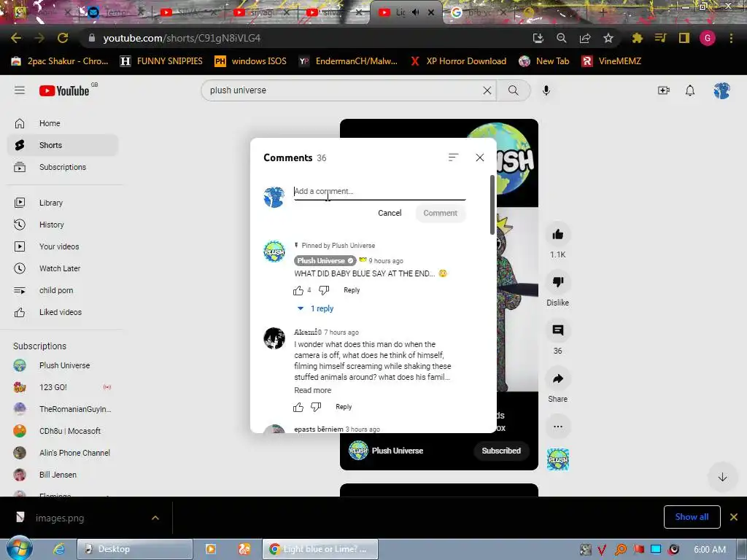The width and height of the screenshot is (747, 560).
Task: Open the FUNNY SNIPPIES bookmark
Action: [161, 61]
